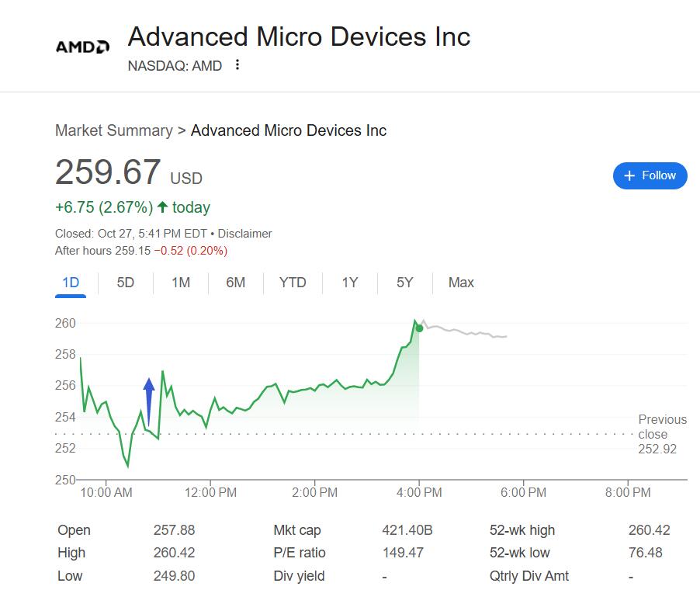View the 5Y chart range
This screenshot has height=590, width=700.
405,283
